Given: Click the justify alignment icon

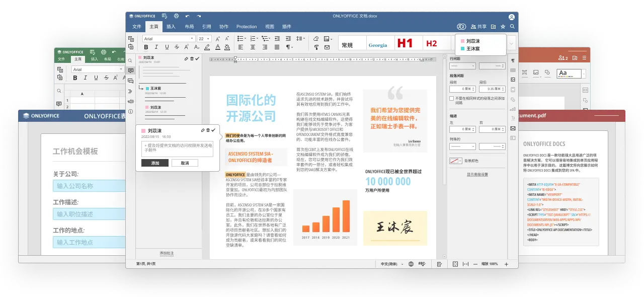Looking at the screenshot, I should click(x=277, y=47).
